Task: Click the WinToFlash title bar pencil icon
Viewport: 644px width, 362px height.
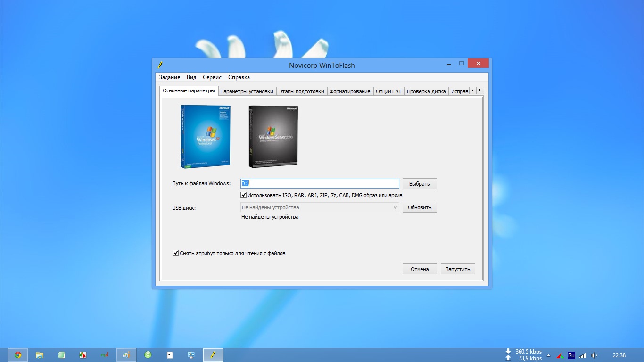Action: (x=160, y=65)
